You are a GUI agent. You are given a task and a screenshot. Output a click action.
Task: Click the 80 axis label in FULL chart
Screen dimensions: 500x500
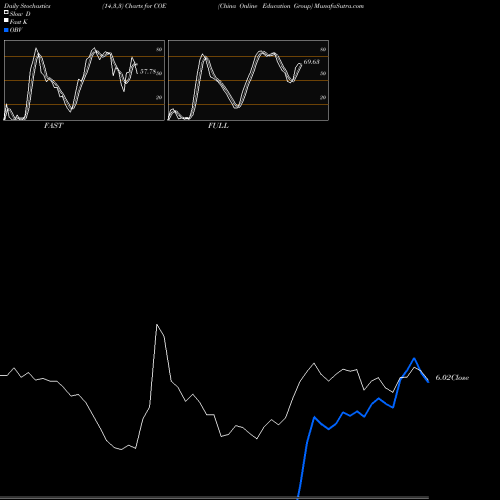pos(323,49)
